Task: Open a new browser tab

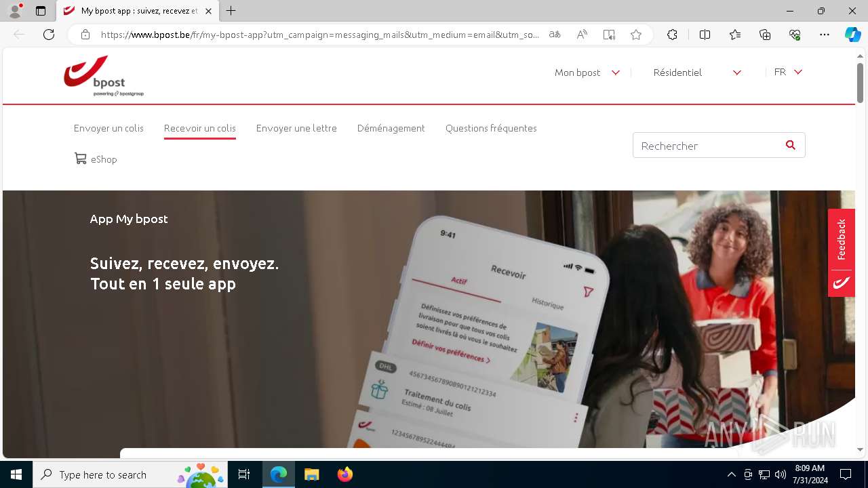Action: click(231, 11)
